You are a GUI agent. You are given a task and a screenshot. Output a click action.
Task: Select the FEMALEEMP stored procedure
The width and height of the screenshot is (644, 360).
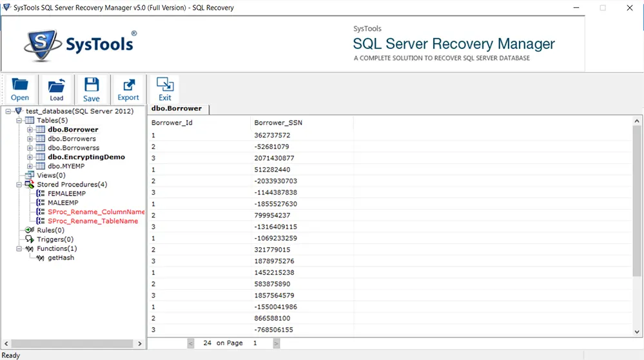click(x=66, y=194)
